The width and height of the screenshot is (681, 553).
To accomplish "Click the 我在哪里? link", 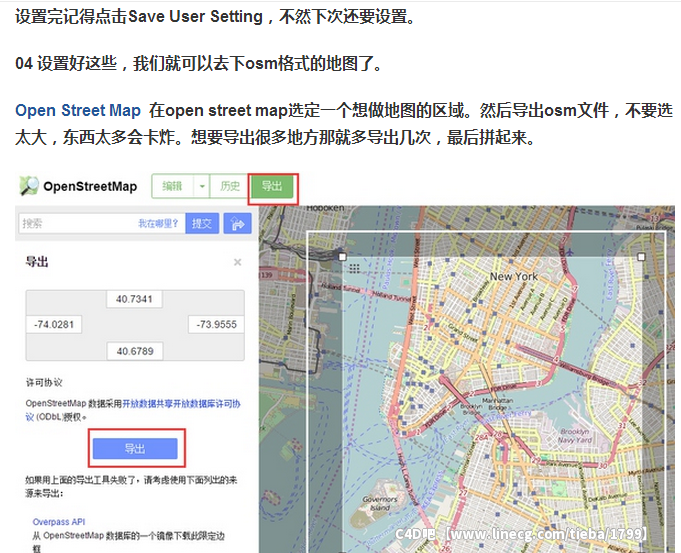I will coord(158,224).
